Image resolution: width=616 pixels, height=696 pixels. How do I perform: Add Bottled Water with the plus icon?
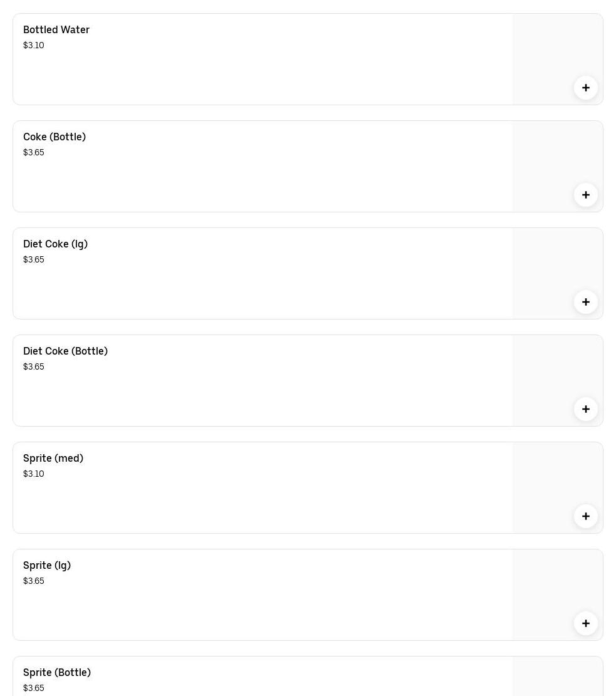click(x=585, y=88)
